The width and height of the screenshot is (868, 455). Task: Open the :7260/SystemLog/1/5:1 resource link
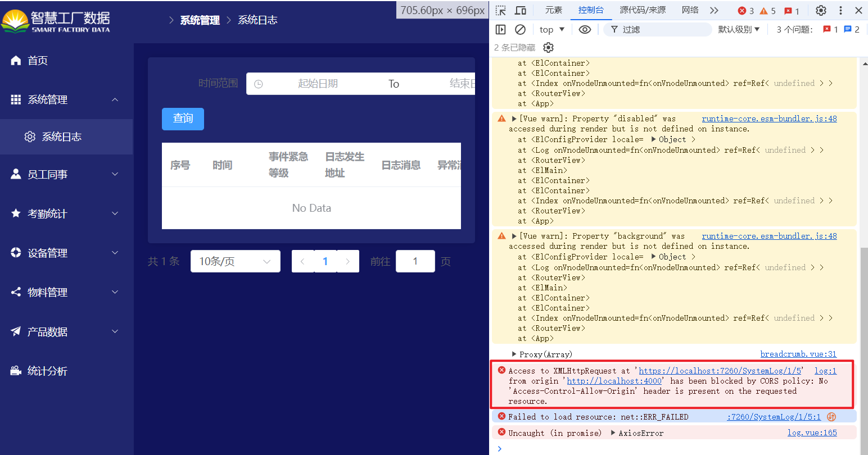coord(774,417)
